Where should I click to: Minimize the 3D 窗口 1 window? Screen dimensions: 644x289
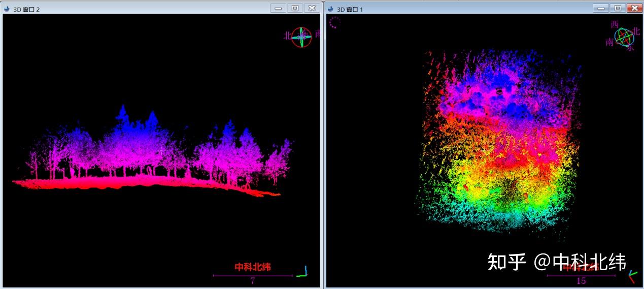coord(601,8)
